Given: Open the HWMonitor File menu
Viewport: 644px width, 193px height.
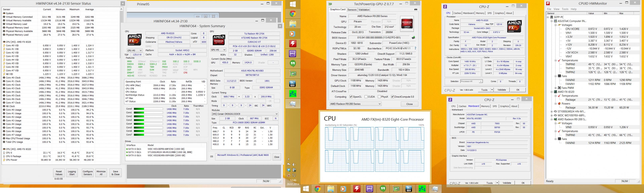Looking at the screenshot, I should (x=549, y=9).
